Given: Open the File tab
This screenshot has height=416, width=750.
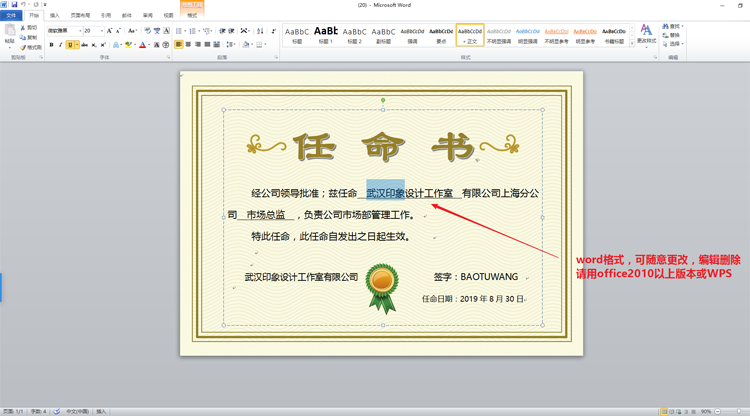Looking at the screenshot, I should tap(11, 16).
